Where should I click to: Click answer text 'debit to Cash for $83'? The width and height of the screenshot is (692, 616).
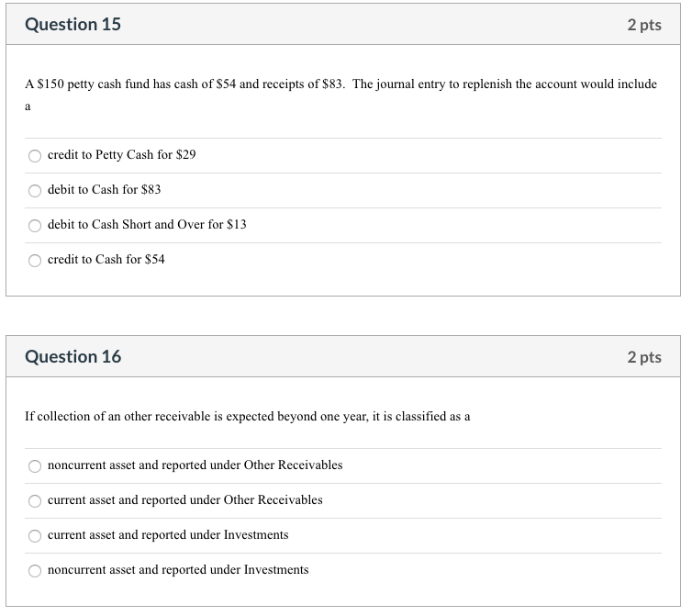point(104,190)
